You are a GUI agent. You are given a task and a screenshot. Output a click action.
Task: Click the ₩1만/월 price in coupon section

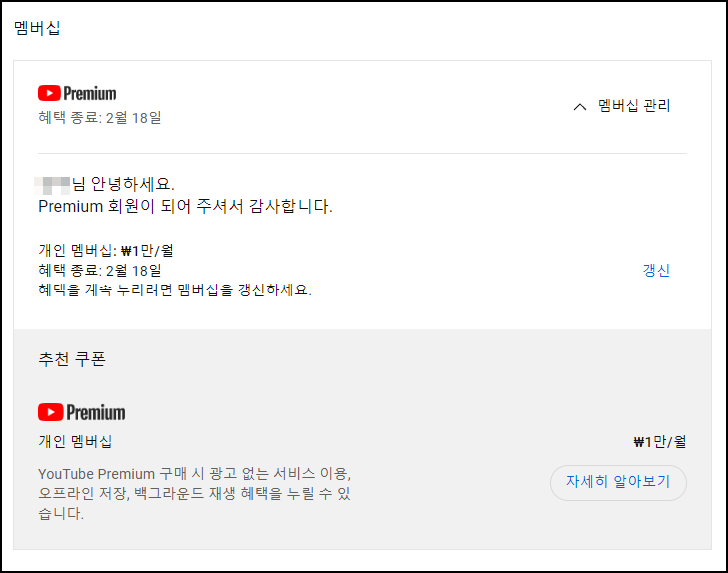pos(660,441)
